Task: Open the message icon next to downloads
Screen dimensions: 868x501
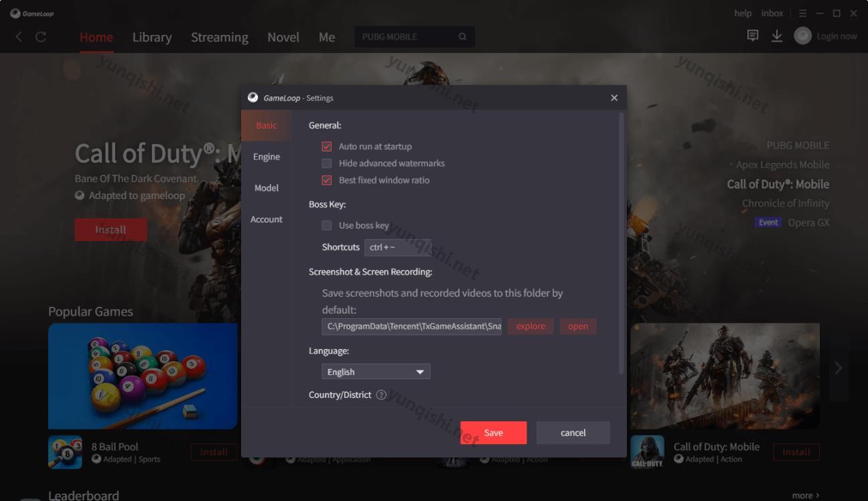Action: pyautogui.click(x=753, y=36)
